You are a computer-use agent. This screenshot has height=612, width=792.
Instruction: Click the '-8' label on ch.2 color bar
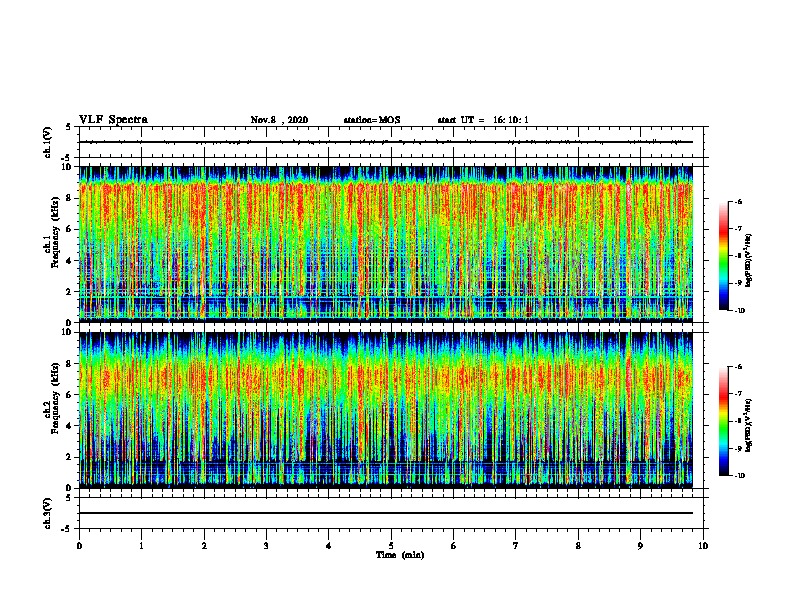point(738,421)
